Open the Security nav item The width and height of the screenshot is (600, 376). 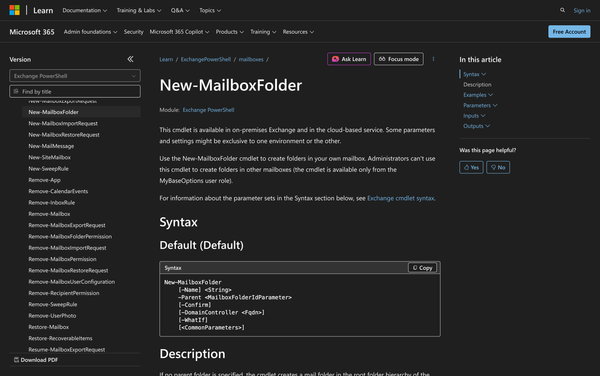point(134,32)
